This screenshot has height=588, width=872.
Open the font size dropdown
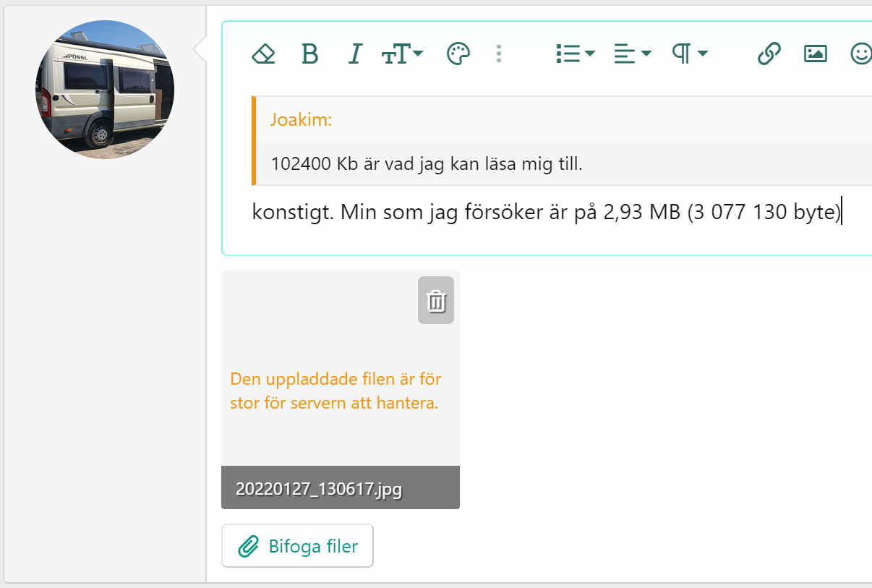pyautogui.click(x=402, y=54)
